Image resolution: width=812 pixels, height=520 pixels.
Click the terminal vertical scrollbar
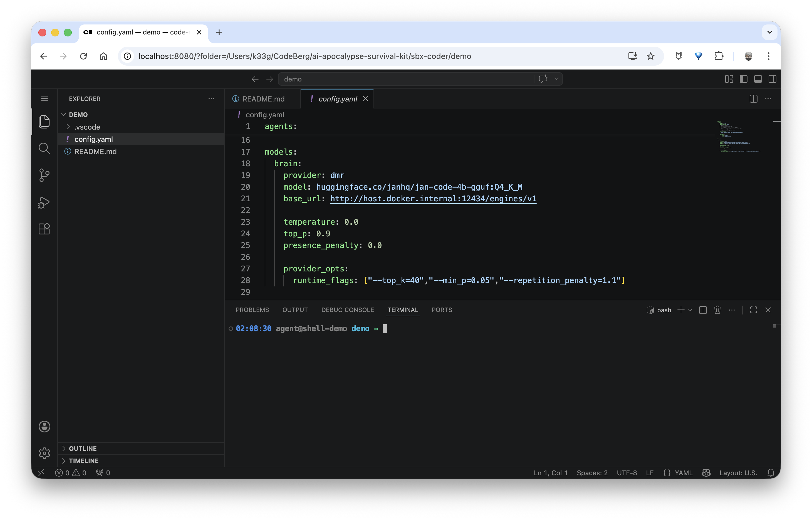pyautogui.click(x=774, y=326)
